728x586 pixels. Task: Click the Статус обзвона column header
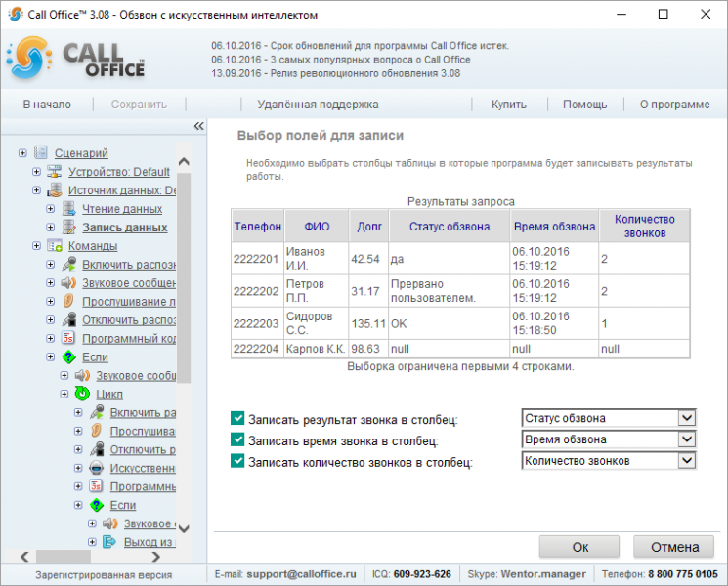click(449, 226)
